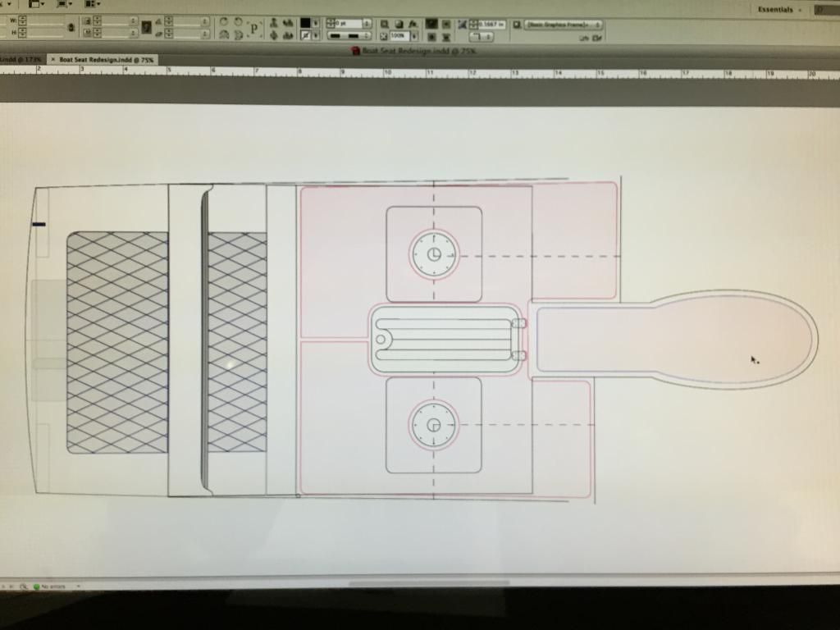
Task: Toggle constrain proportions for width and height
Action: (x=71, y=27)
